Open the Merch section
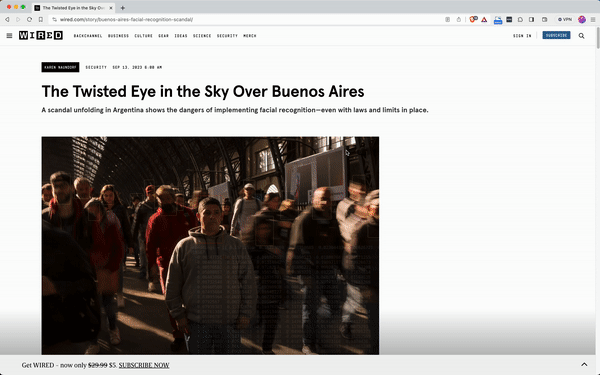The height and width of the screenshot is (375, 600). (x=250, y=36)
